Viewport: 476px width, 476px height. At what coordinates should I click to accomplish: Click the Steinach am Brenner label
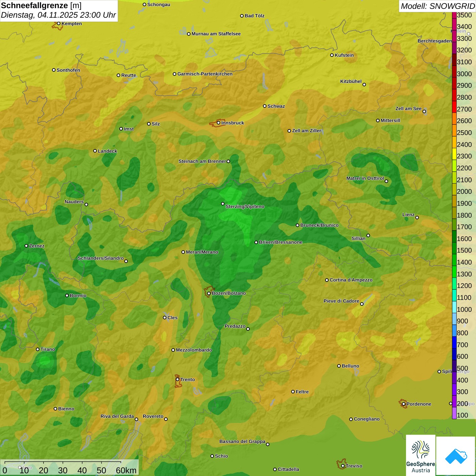tap(202, 161)
